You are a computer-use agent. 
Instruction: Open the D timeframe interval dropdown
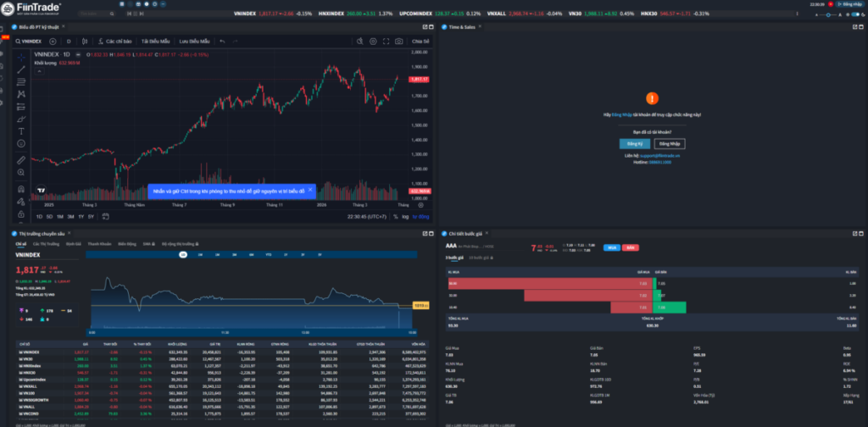tap(69, 41)
